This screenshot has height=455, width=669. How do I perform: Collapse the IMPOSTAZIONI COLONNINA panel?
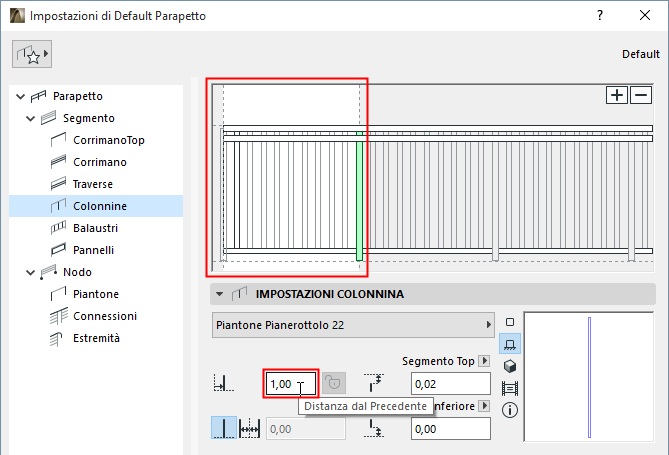pos(219,294)
